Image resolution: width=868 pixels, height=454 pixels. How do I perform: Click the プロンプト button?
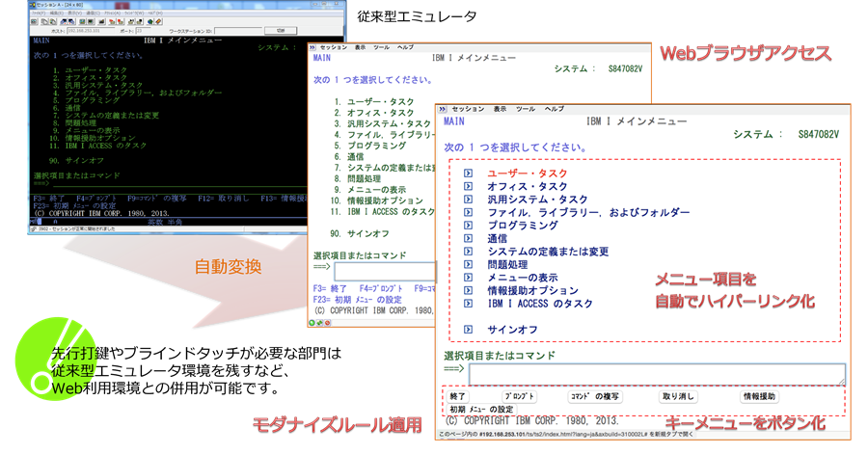519,396
